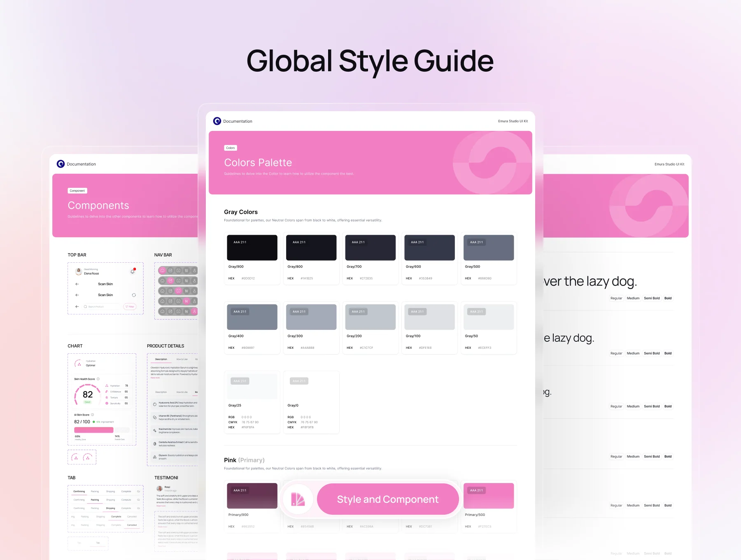Select the pink highlighted profile icon in nav bar

point(194,311)
